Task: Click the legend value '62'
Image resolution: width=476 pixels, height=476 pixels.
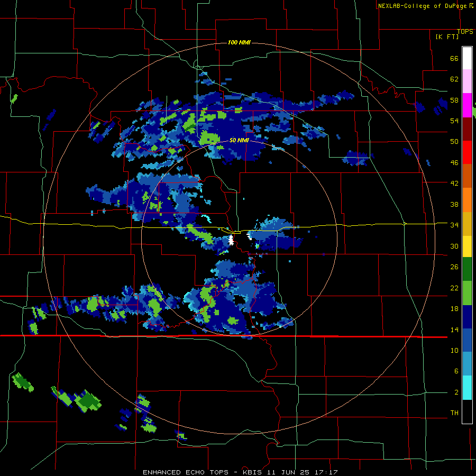Action: (x=454, y=79)
